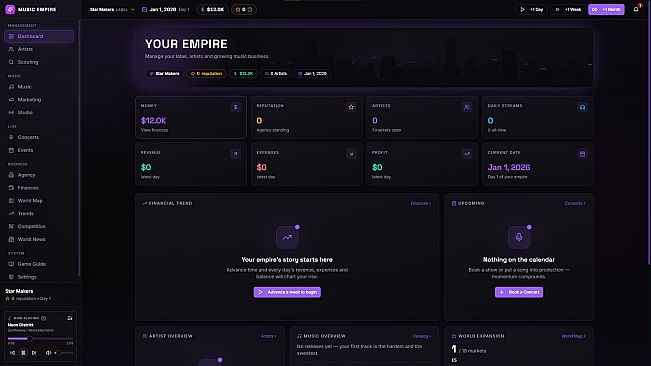651x366 pixels.
Task: Click the green $12.0K chip in banner
Action: click(243, 73)
